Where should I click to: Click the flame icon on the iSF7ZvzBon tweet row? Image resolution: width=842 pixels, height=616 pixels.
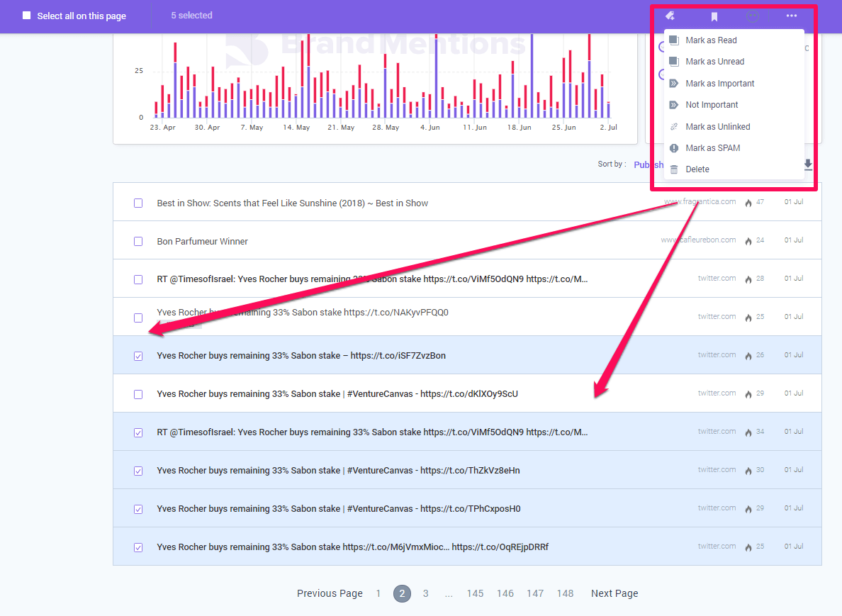click(748, 356)
